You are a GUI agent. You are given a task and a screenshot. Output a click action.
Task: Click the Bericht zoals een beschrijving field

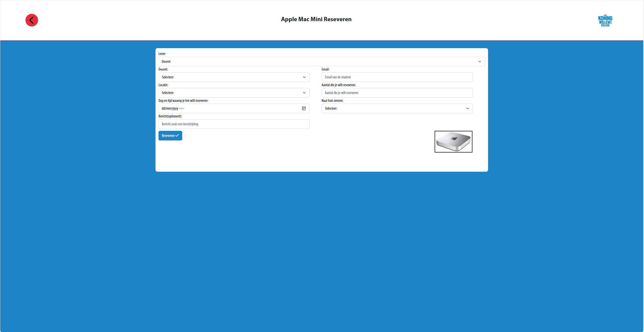(234, 124)
